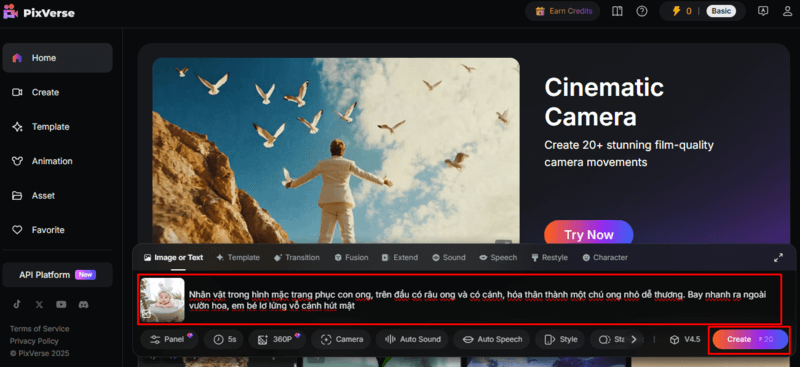This screenshot has width=800, height=367.
Task: Select the Image or Text tab
Action: 173,258
